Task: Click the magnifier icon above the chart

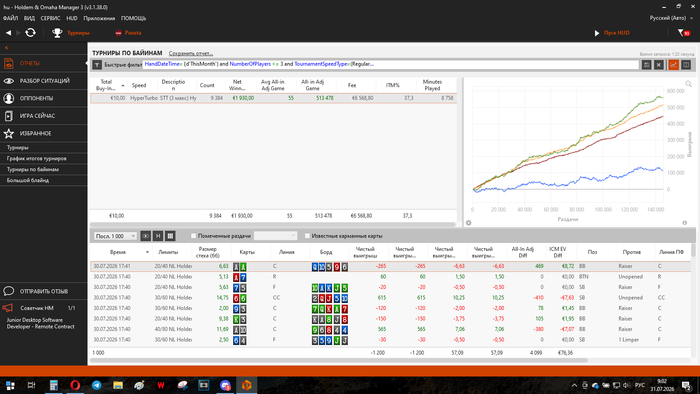Action: 688,84
